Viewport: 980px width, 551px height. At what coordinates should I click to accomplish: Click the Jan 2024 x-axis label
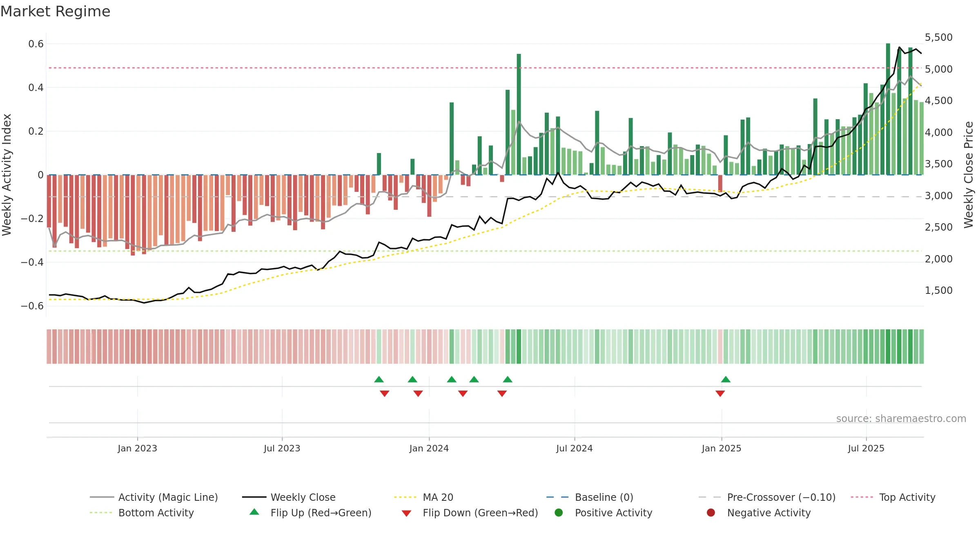429,448
